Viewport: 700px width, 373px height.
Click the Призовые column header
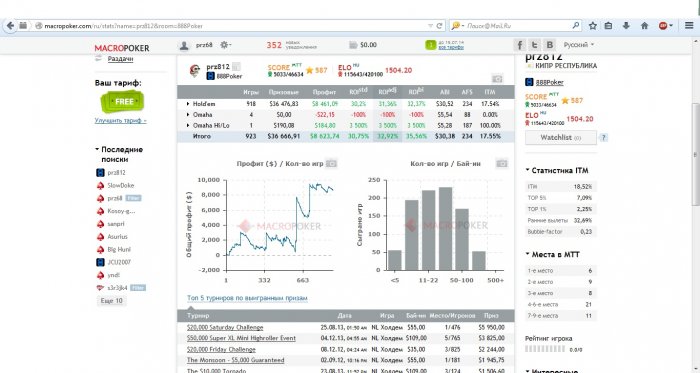[x=283, y=92]
